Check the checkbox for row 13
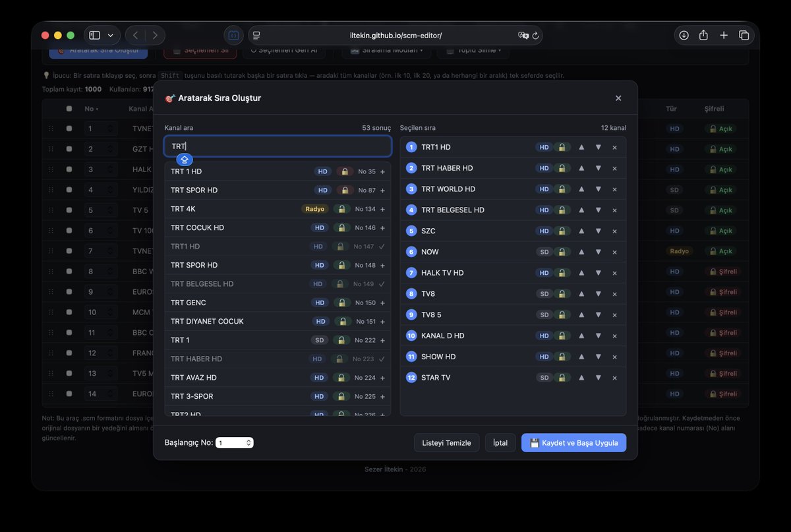Image resolution: width=791 pixels, height=532 pixels. click(x=69, y=373)
